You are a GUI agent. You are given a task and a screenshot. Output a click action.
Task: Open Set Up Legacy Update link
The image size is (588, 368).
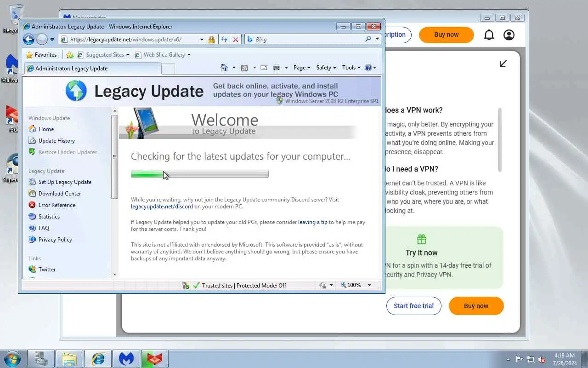point(60,182)
